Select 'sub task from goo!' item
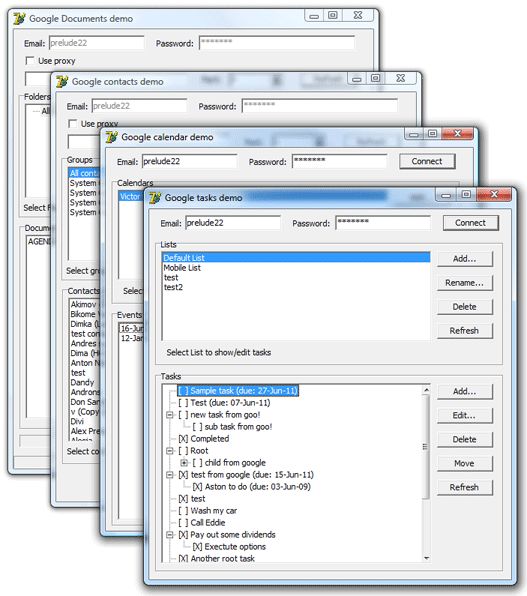The image size is (527, 596). click(x=232, y=427)
